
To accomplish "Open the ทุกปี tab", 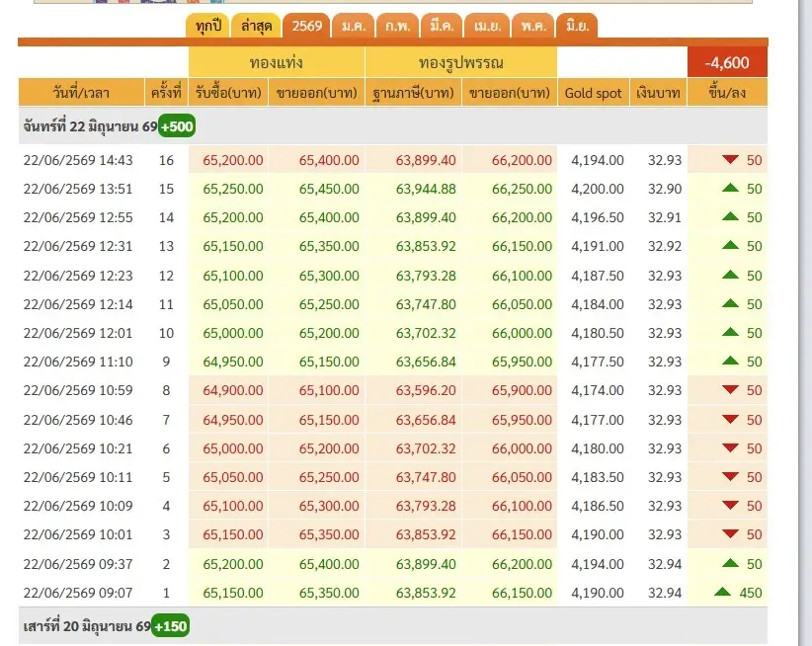I will coord(208,26).
